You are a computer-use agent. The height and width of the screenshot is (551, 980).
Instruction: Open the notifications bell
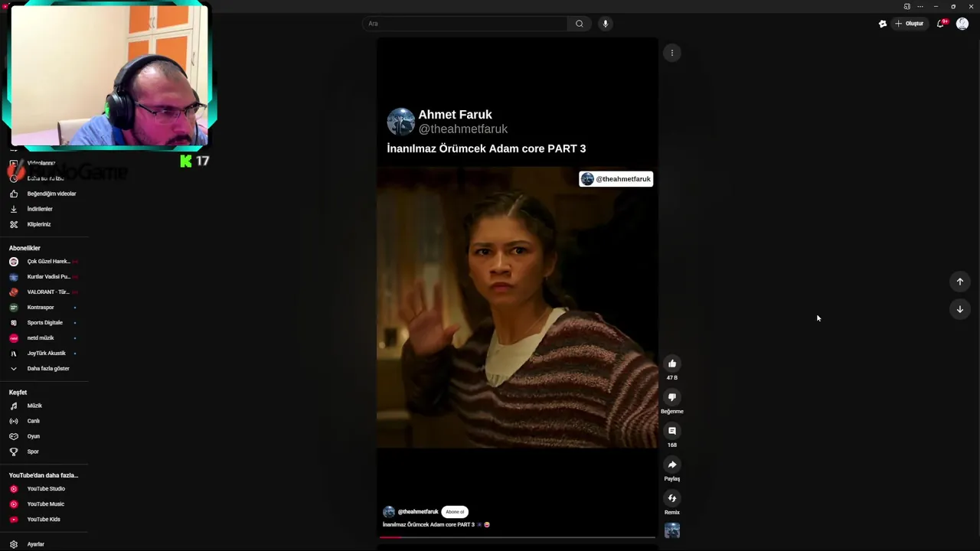[941, 24]
